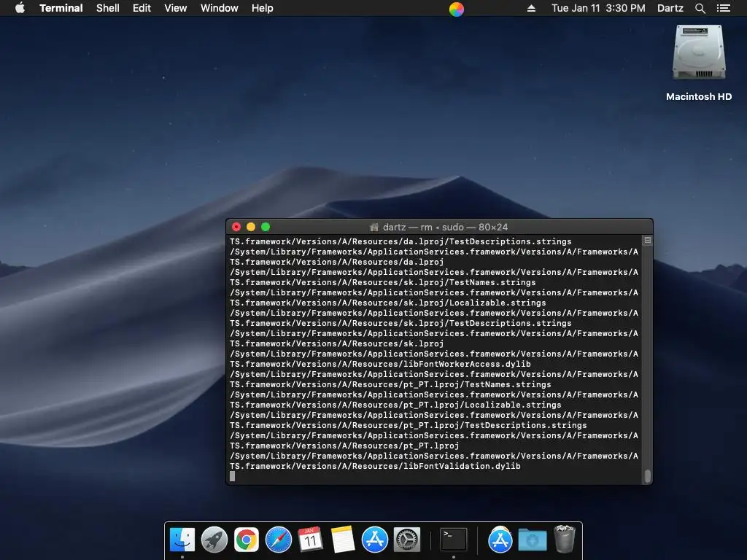Viewport: 747px width, 560px height.
Task: Open Notes from the Dock
Action: click(x=343, y=540)
